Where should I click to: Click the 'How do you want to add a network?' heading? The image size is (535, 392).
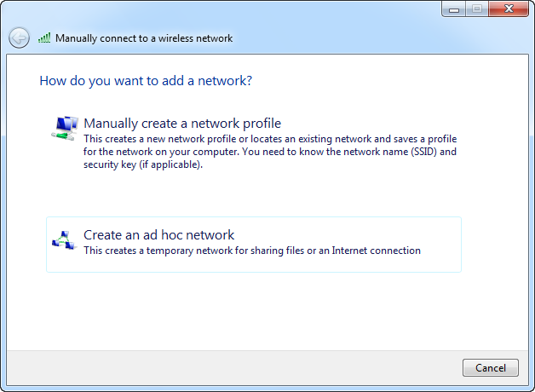[x=146, y=81]
